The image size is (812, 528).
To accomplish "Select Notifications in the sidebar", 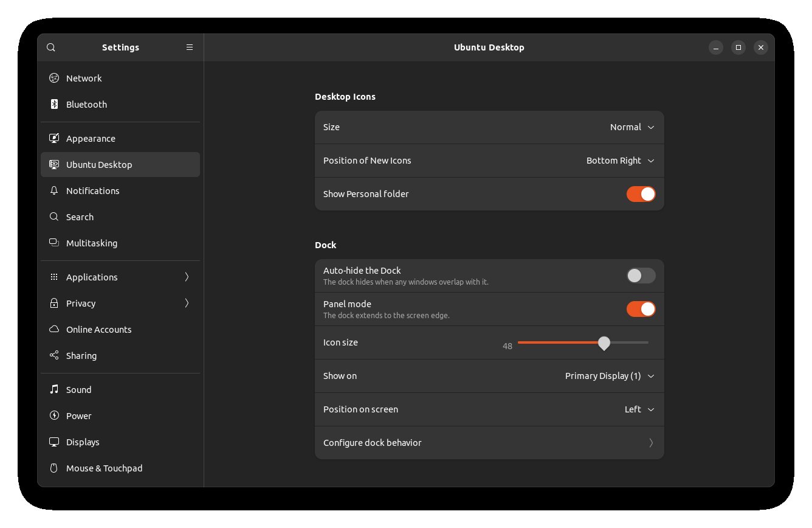I will pos(120,190).
